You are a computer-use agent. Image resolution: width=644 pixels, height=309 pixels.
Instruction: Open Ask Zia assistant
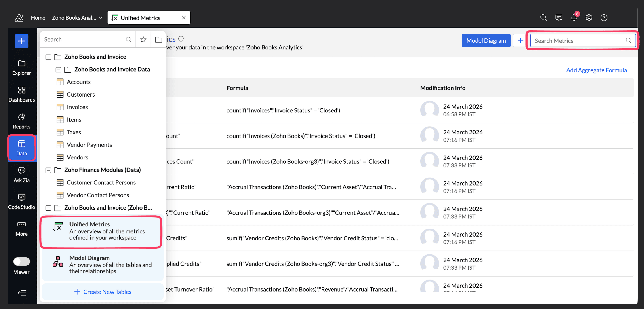21,175
